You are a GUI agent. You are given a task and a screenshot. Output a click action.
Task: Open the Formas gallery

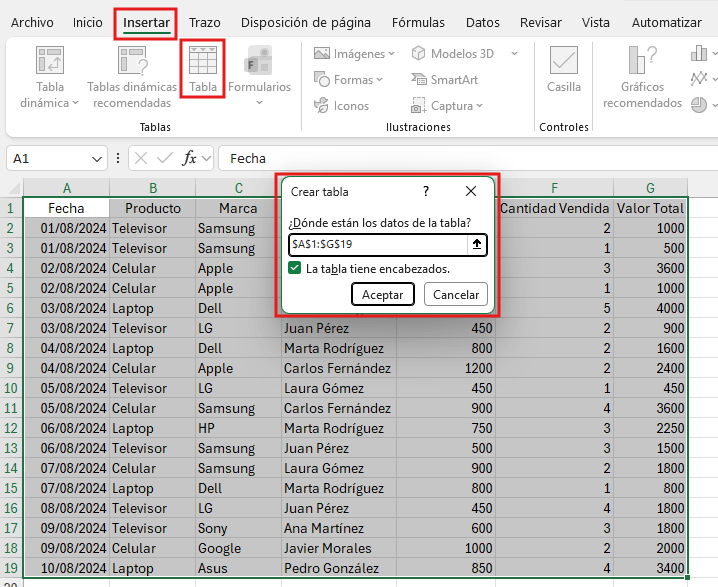click(x=348, y=80)
